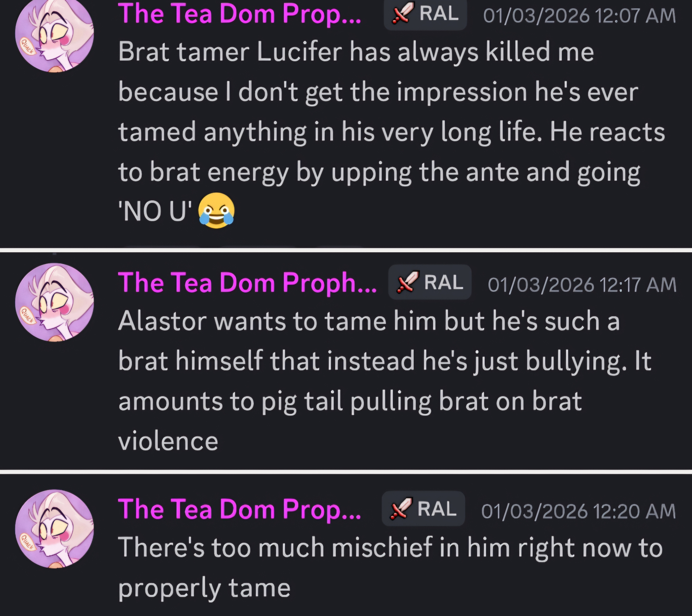Open the username above the 'Brat tamer Lucifer' message
This screenshot has width=692, height=616.
click(239, 14)
